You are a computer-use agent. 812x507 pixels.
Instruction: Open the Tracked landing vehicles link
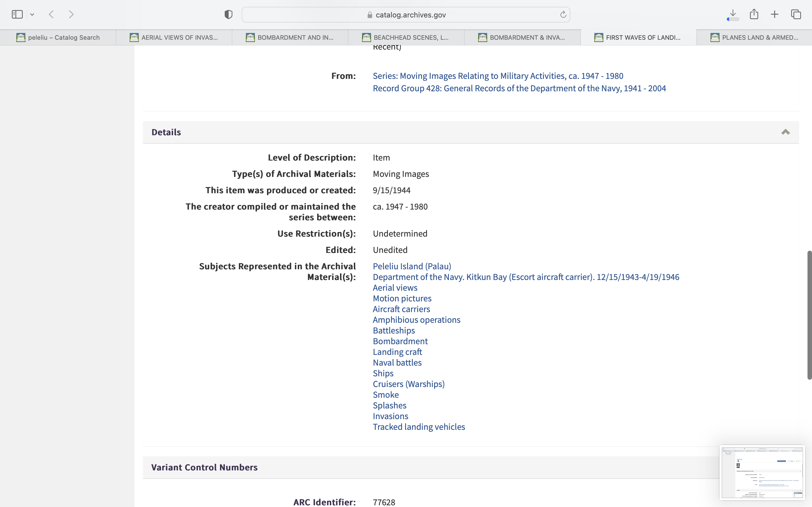coord(419,427)
